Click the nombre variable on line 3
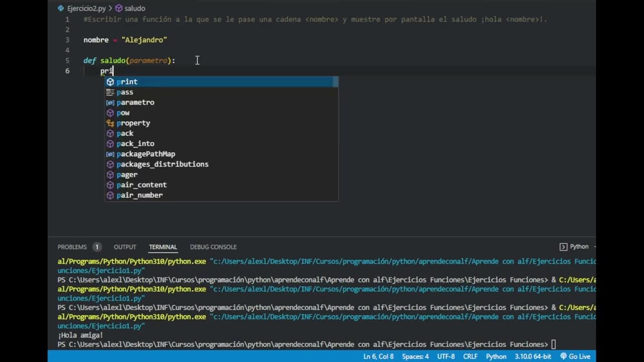Image resolution: width=644 pixels, height=362 pixels. (x=96, y=40)
